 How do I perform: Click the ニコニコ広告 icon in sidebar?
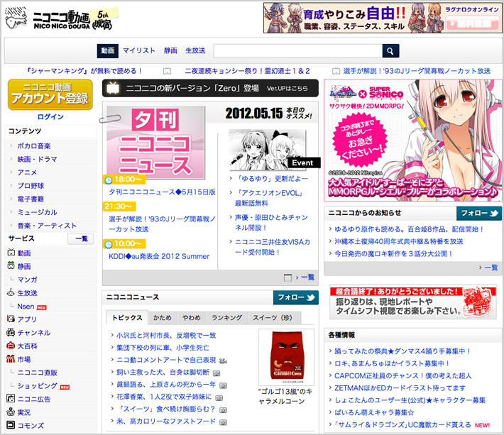coord(11,399)
